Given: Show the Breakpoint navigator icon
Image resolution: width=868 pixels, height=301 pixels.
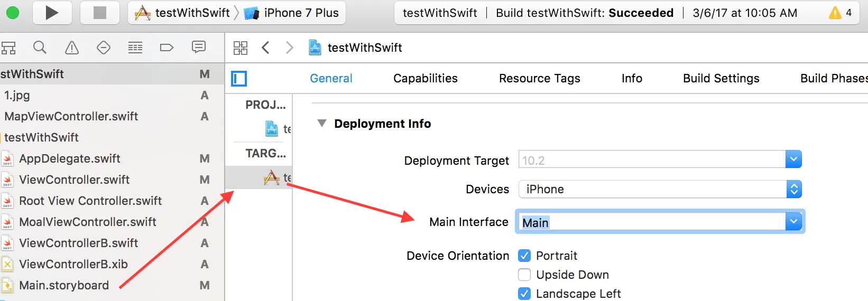Looking at the screenshot, I should point(167,48).
